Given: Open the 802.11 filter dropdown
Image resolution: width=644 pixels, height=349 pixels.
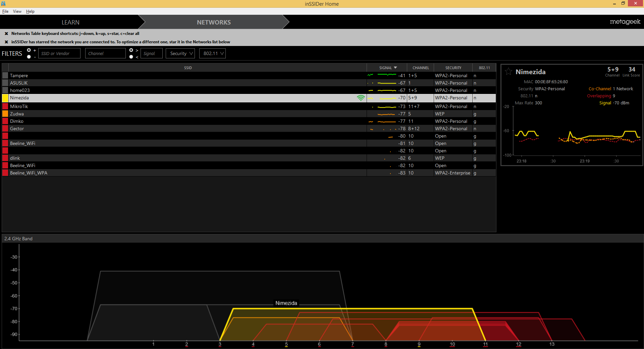Looking at the screenshot, I should coord(212,53).
